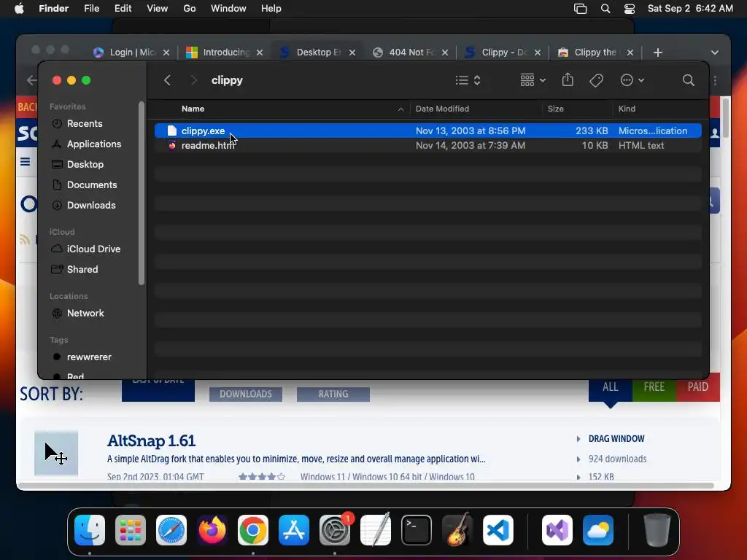This screenshot has height=560, width=747.
Task: Open the Help menu
Action: point(271,9)
